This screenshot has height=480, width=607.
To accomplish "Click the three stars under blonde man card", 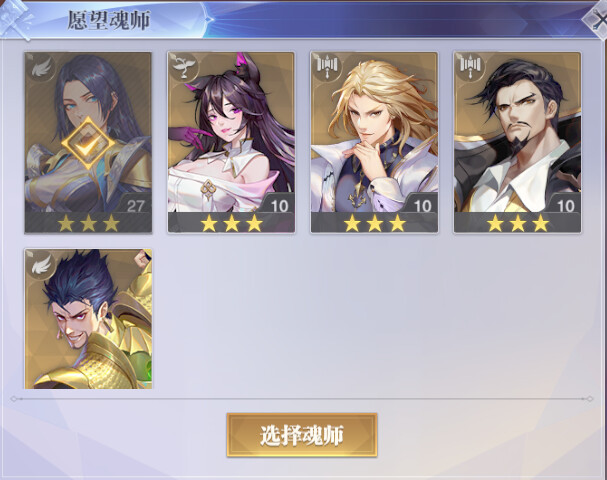I will [374, 223].
